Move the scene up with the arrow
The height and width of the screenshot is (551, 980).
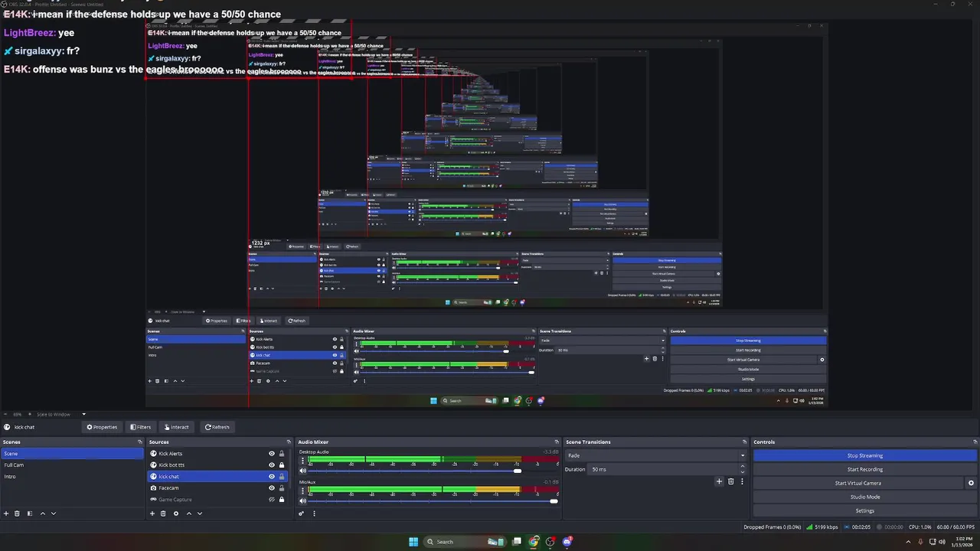pos(42,514)
